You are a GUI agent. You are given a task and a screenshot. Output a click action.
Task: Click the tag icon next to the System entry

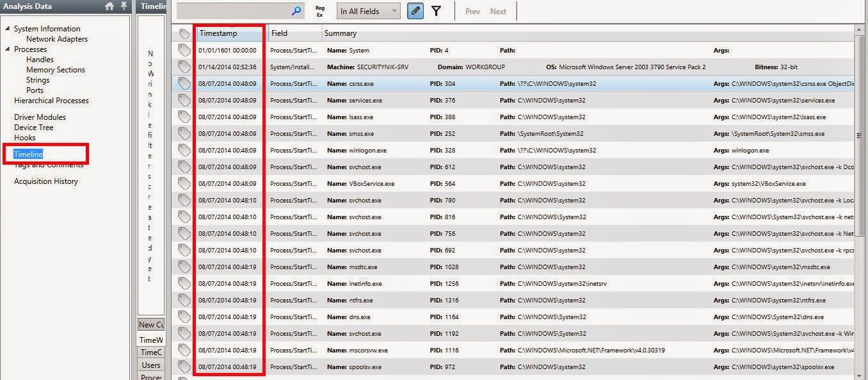point(184,50)
